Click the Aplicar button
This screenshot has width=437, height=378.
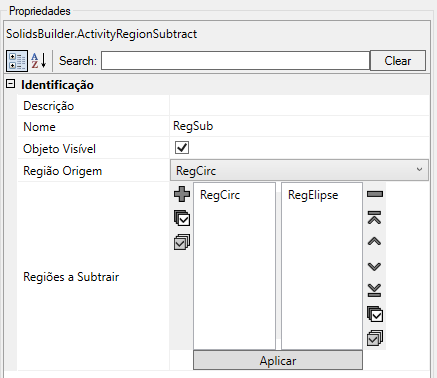[278, 360]
